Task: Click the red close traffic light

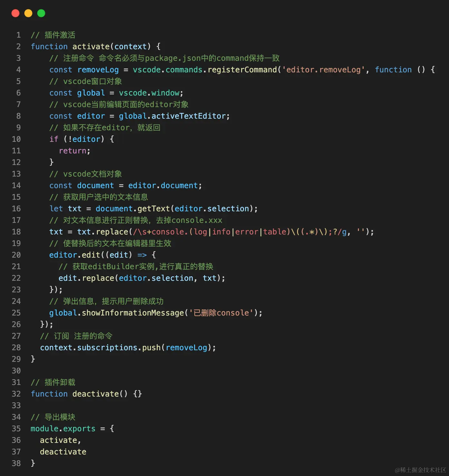Action: tap(15, 13)
